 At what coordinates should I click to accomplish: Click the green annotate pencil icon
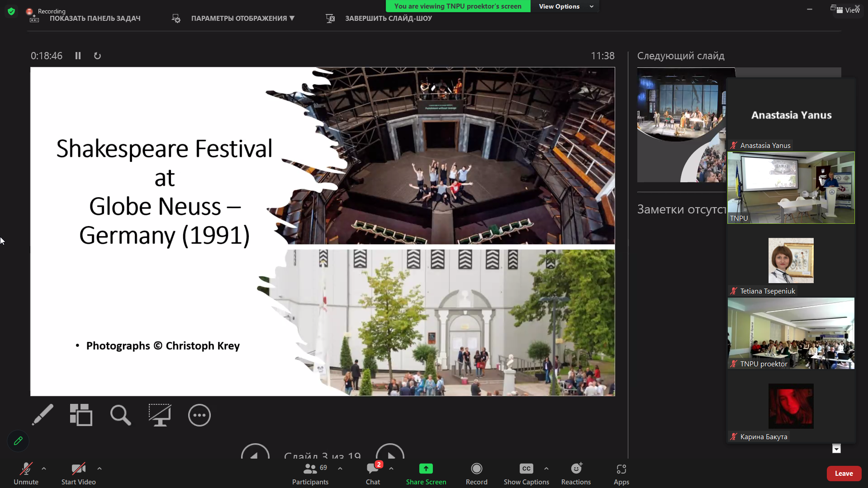click(18, 441)
